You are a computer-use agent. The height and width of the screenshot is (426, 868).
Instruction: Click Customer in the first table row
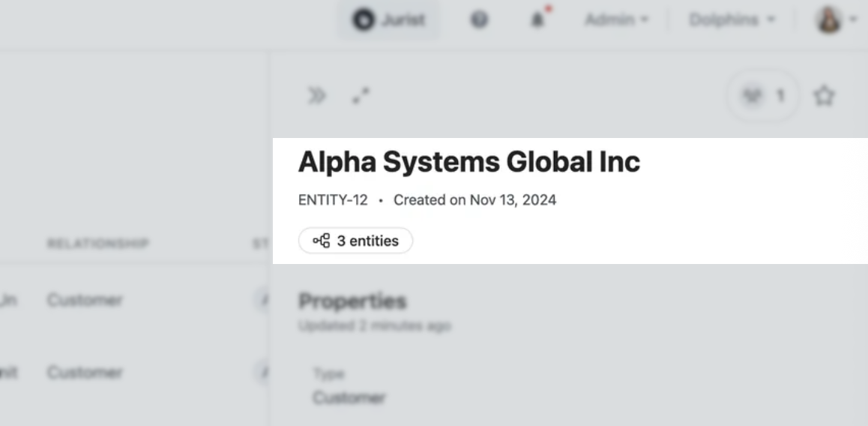(x=85, y=300)
